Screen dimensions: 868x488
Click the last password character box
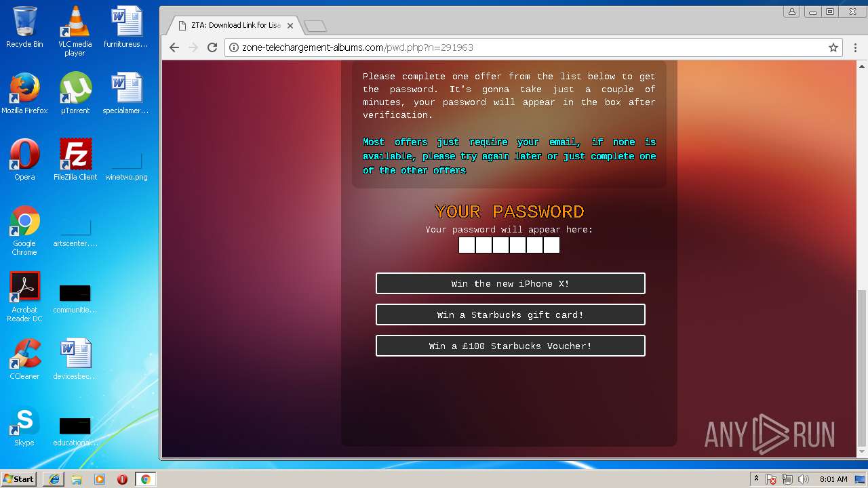551,245
